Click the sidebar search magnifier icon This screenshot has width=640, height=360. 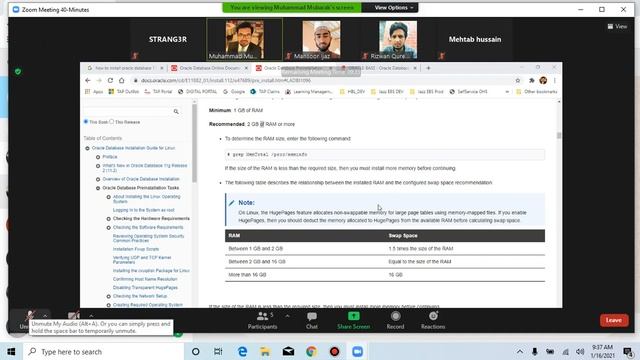tap(176, 111)
